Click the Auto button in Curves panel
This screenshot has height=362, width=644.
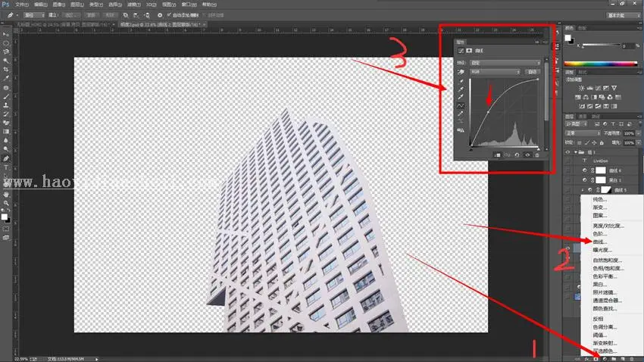(x=533, y=72)
